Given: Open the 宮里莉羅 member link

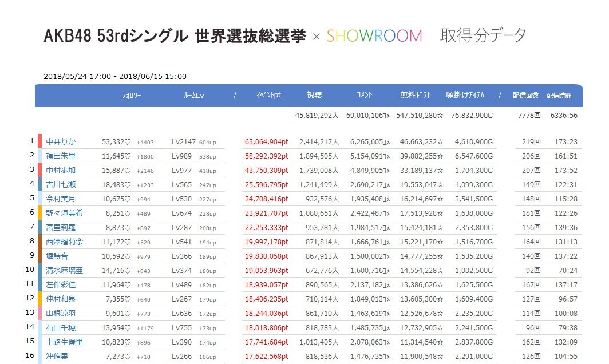Looking at the screenshot, I should coord(61,228).
